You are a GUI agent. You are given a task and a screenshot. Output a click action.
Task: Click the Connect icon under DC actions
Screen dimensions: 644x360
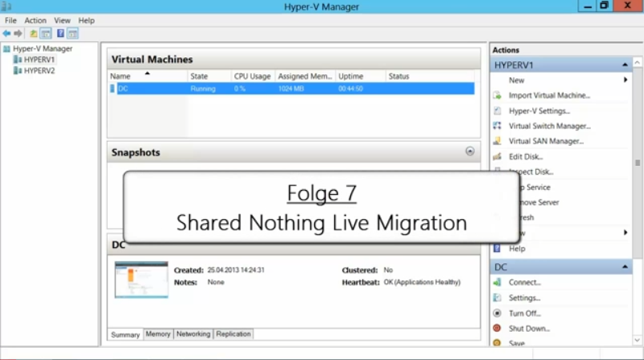tap(497, 283)
